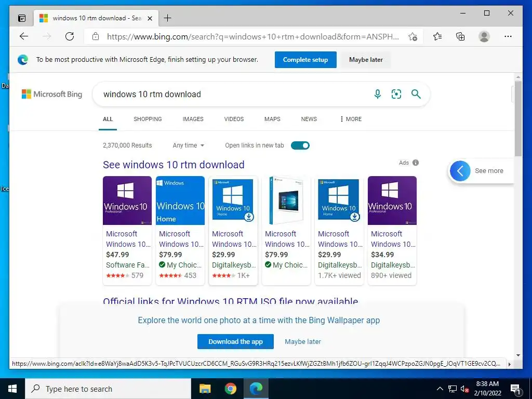The image size is (532, 399).
Task: View site info via the lock icon
Action: click(x=96, y=36)
